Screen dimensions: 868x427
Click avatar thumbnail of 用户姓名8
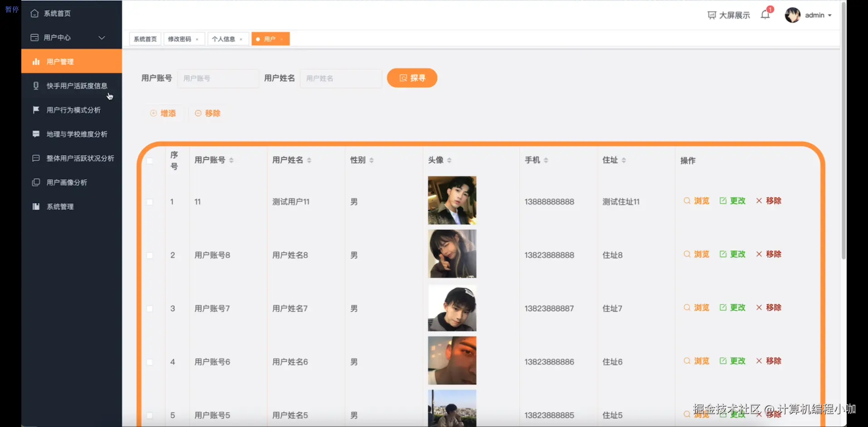pos(452,254)
